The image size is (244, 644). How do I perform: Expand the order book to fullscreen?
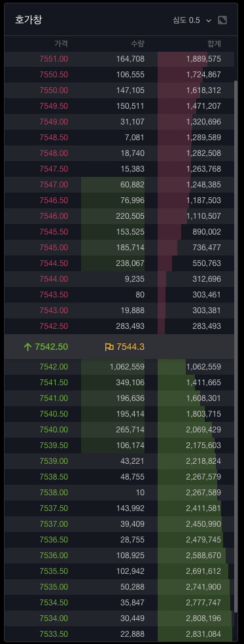(222, 20)
